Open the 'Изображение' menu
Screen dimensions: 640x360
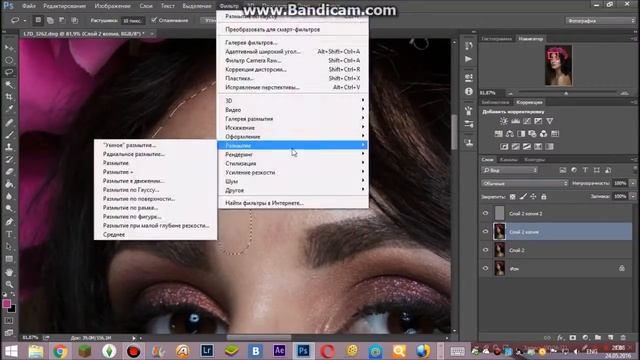point(112,6)
